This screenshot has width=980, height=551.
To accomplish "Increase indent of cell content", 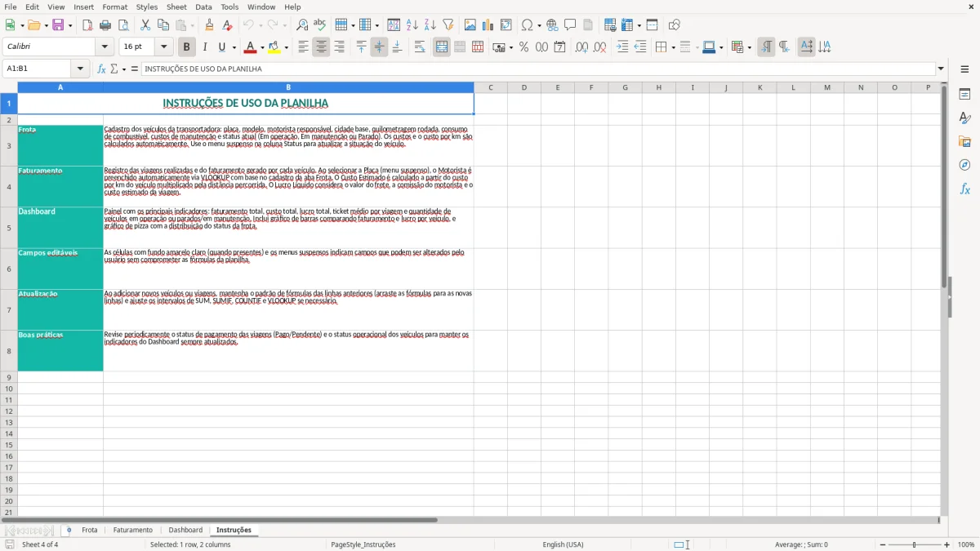I will tap(622, 47).
